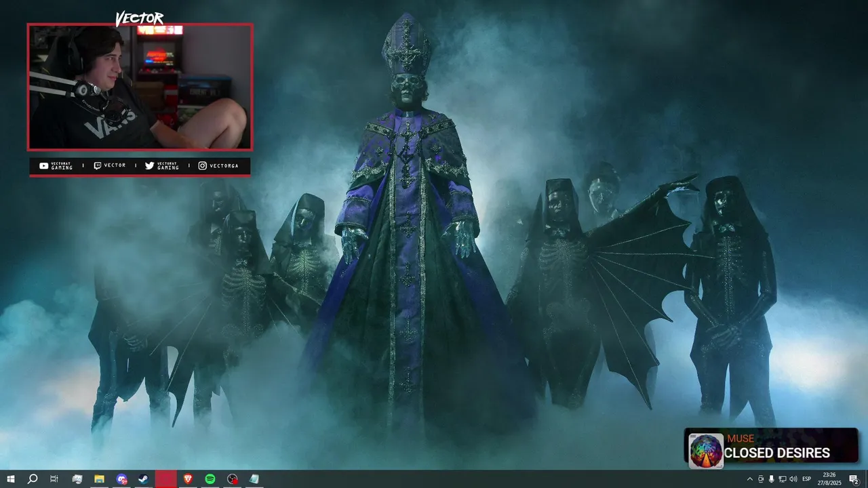Screen dimensions: 868x488
Task: Open the Brave browser in the taskbar
Action: coord(188,479)
